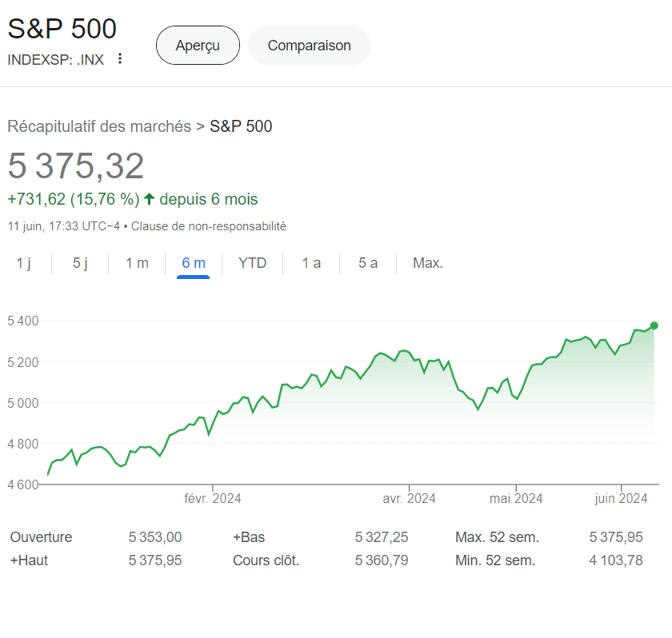Open 'Récapitulatif des marchés' breadcrumb link
The image size is (672, 638).
[99, 126]
